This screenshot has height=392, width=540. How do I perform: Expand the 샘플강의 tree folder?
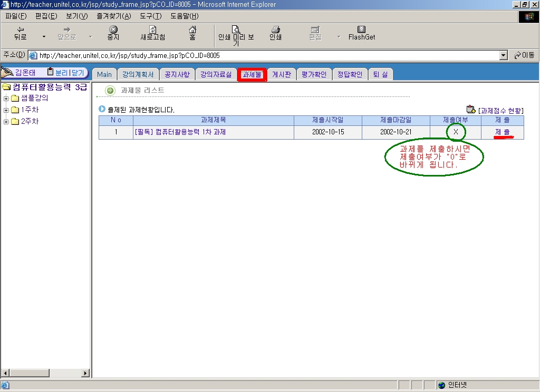(x=6, y=99)
